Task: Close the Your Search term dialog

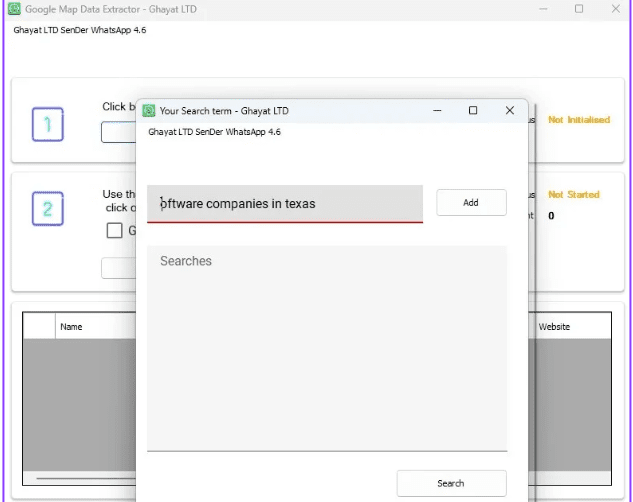Action: coord(510,110)
